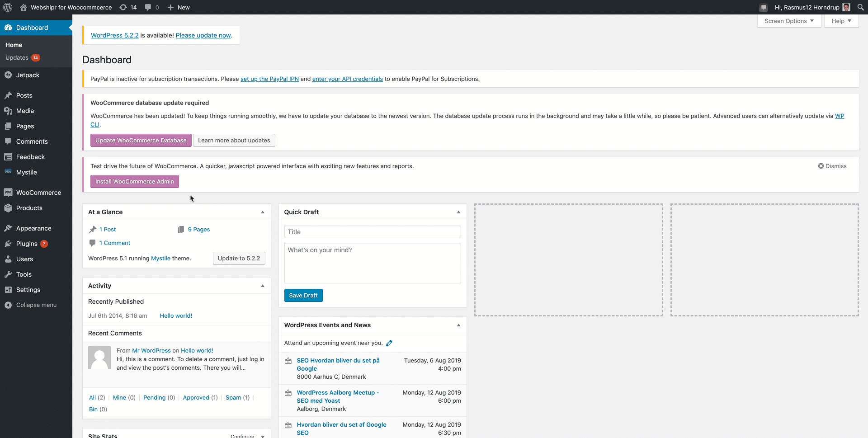Open the Updates submenu with 14 badge

23,57
